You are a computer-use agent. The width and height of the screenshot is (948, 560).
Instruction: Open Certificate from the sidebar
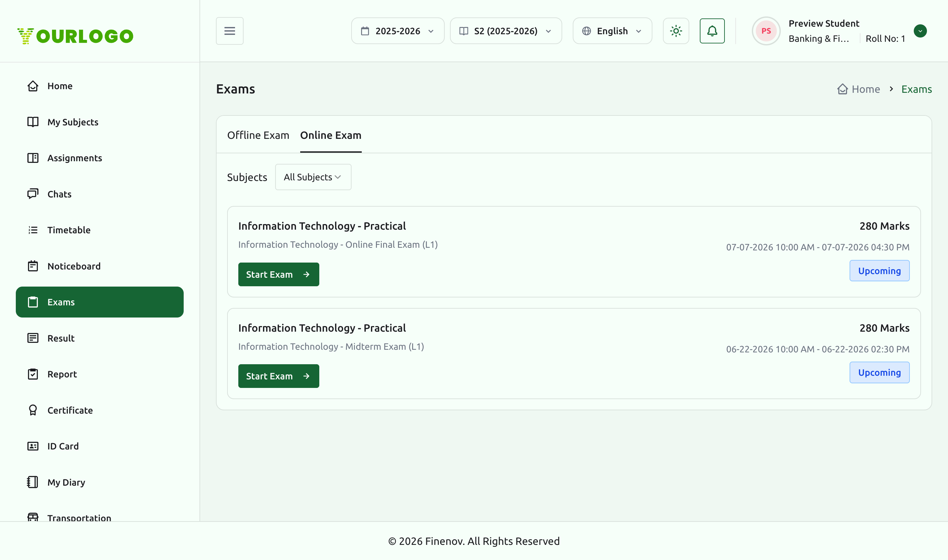100,410
